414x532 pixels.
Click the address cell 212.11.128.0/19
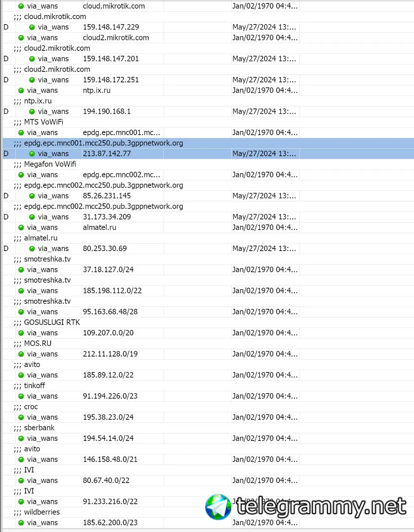pos(110,354)
